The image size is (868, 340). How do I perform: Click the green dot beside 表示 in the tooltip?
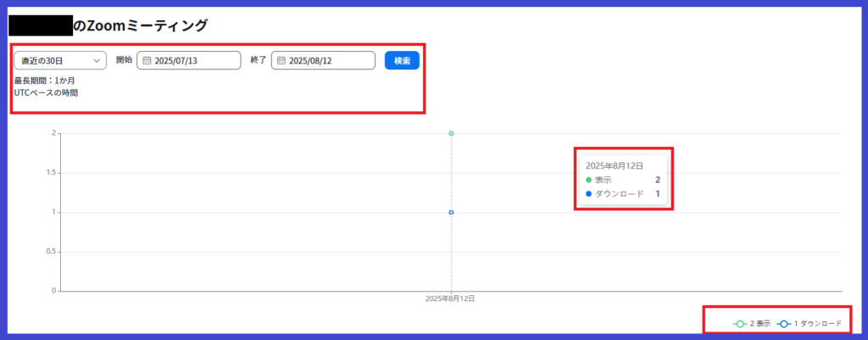589,180
